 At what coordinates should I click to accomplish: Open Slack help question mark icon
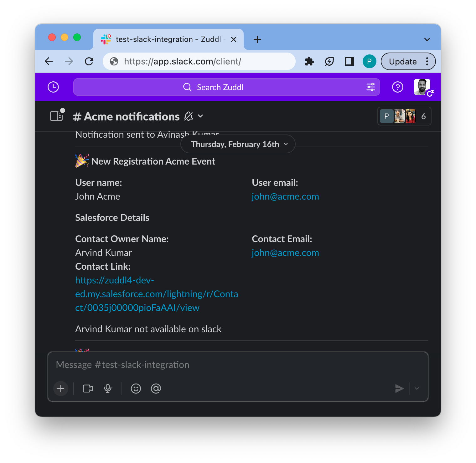click(x=398, y=87)
